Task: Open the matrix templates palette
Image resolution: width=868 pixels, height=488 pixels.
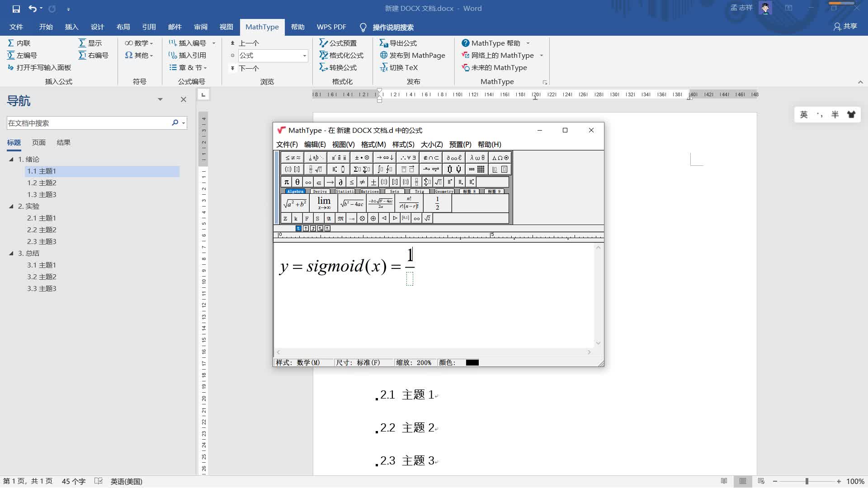Action: (x=476, y=169)
